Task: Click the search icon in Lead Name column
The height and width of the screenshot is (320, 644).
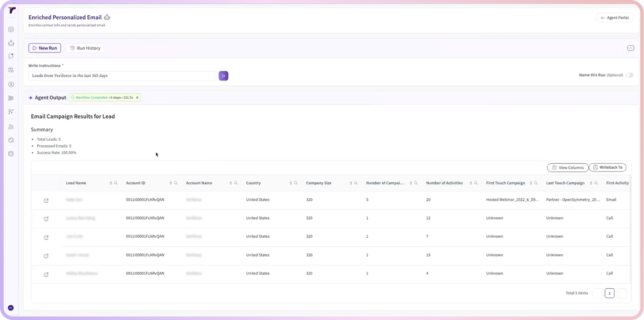Action: tap(116, 183)
